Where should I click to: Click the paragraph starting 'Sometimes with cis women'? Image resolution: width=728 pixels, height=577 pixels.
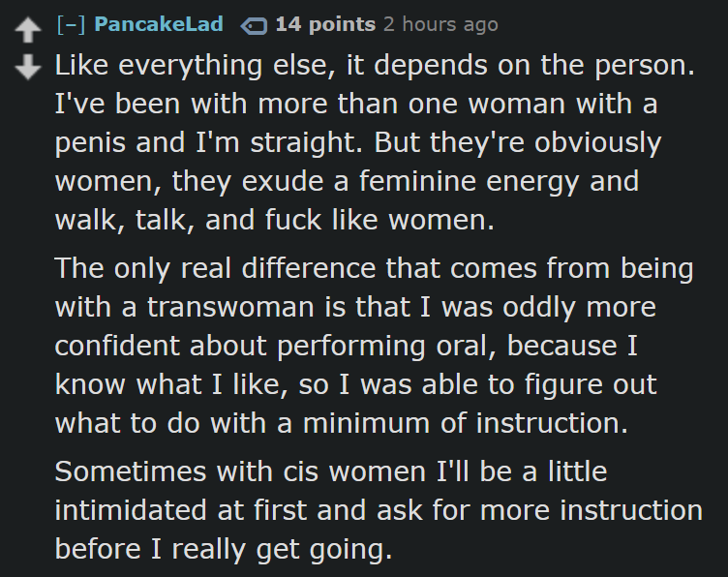(379, 510)
